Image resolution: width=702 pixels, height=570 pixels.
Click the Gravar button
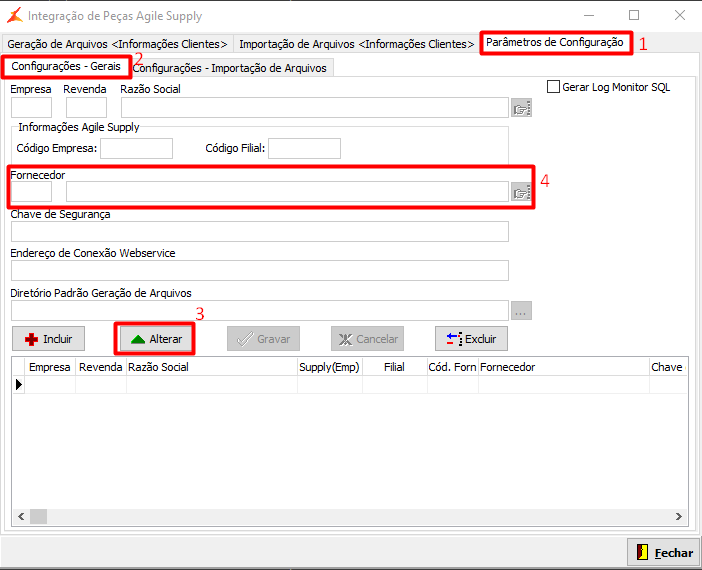(263, 339)
